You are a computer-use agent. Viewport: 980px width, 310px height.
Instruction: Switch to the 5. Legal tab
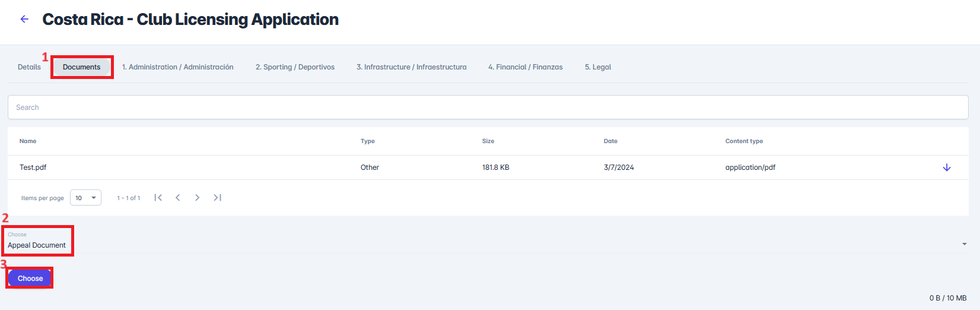click(597, 67)
